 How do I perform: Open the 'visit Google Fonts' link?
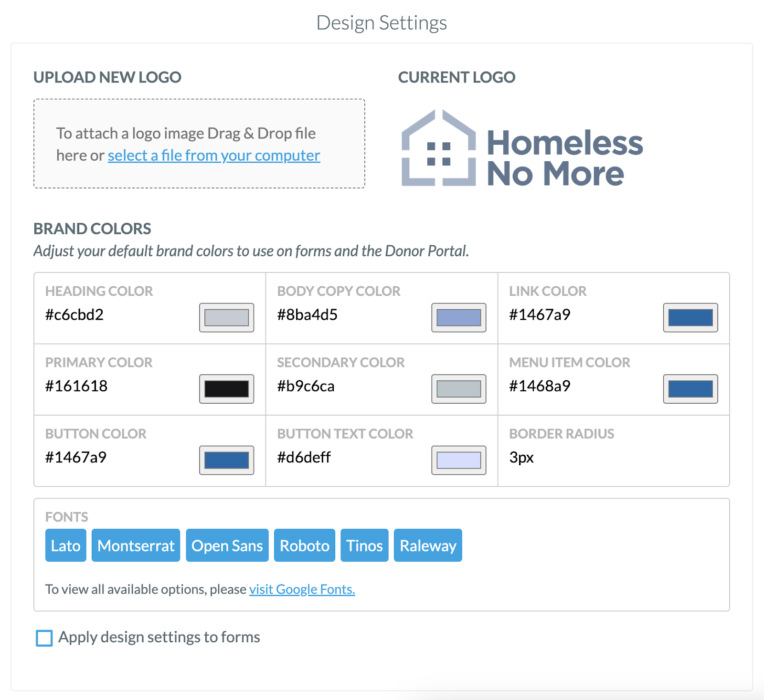[302, 590]
